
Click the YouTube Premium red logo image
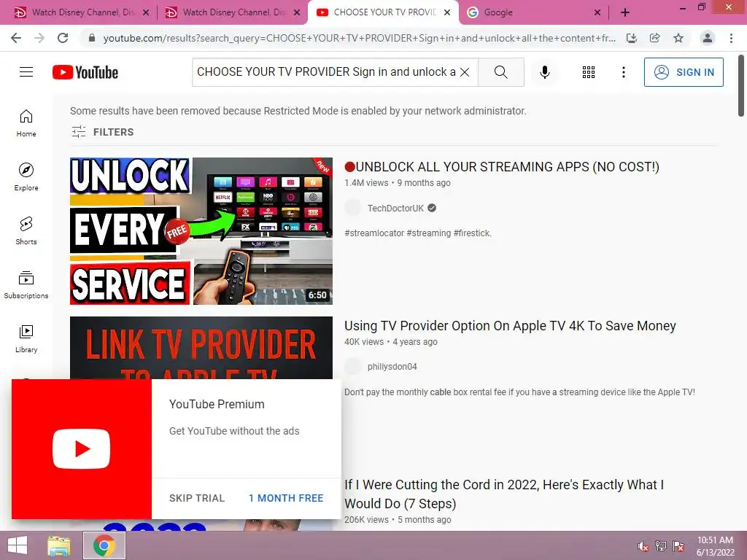(x=82, y=449)
